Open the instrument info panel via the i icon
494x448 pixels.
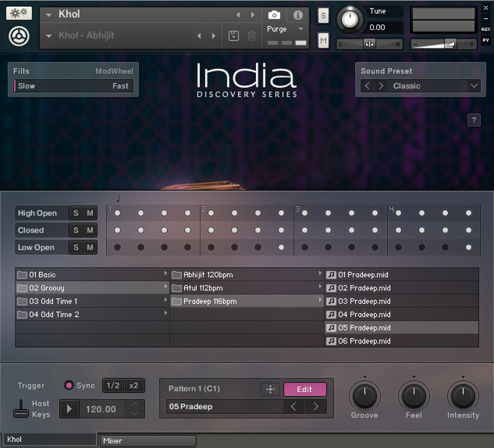coord(298,15)
